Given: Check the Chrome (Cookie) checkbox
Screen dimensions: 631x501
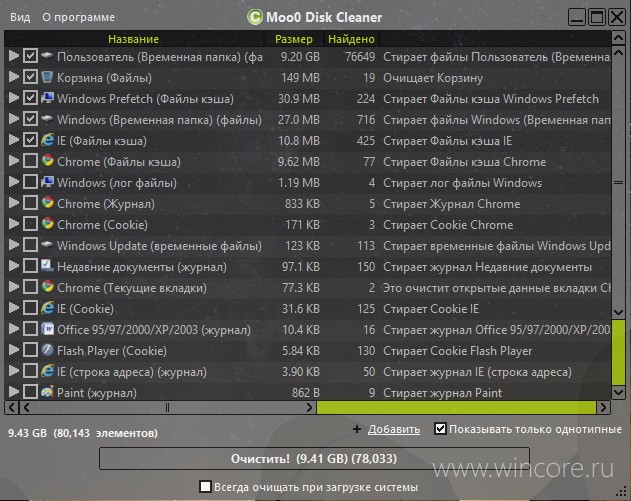Looking at the screenshot, I should pos(30,223).
